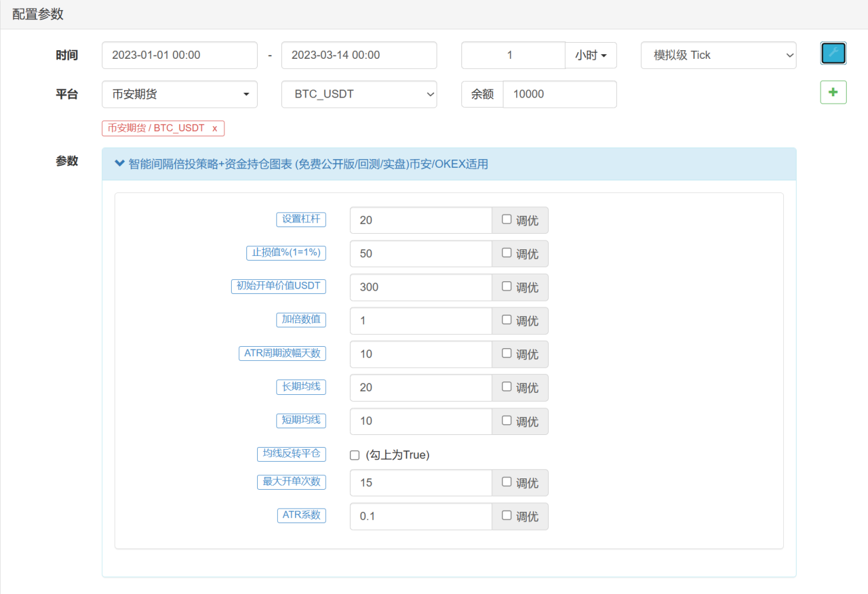Image resolution: width=868 pixels, height=594 pixels.
Task: Enable 调优 for ATR周期波幅天数
Action: pos(507,353)
